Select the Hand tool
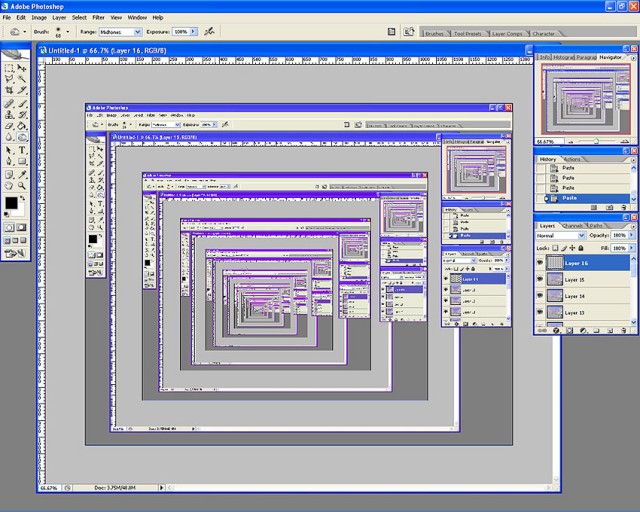Viewport: 640px width, 512px height. pyautogui.click(x=9, y=186)
